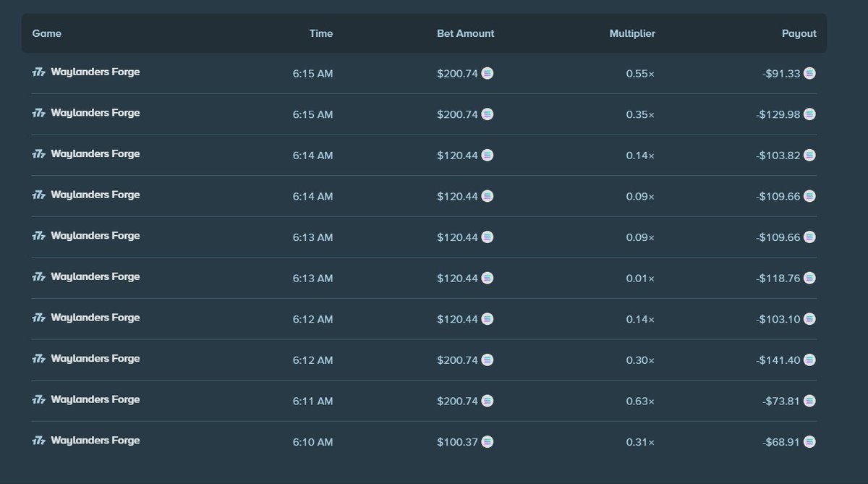Click the coin icon beside payout -$103.10

[809, 319]
